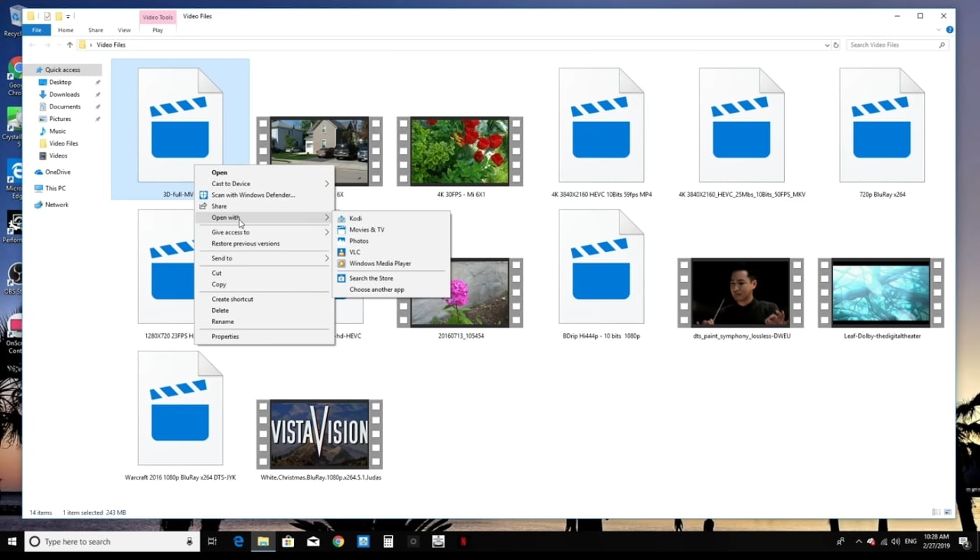Open with Kodi from submenu
980x560 pixels.
click(x=356, y=218)
